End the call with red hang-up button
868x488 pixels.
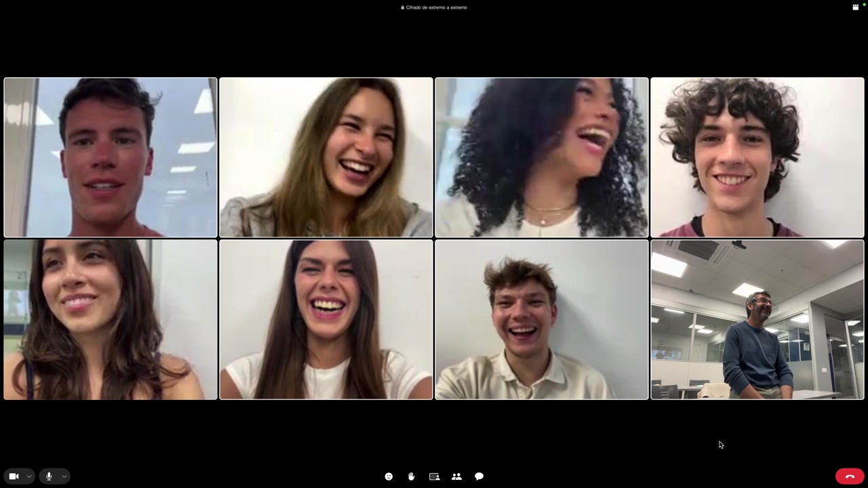point(850,476)
